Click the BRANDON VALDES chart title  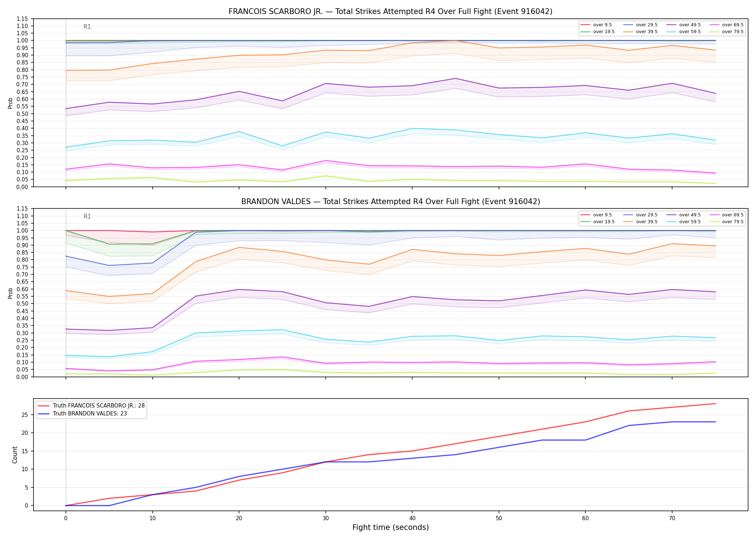[x=391, y=202]
